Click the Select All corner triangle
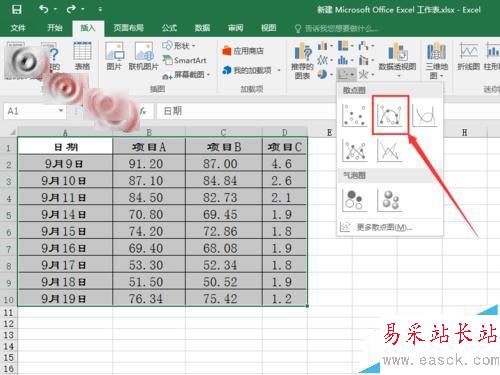Screen dimensions: 500x375 click(12, 132)
